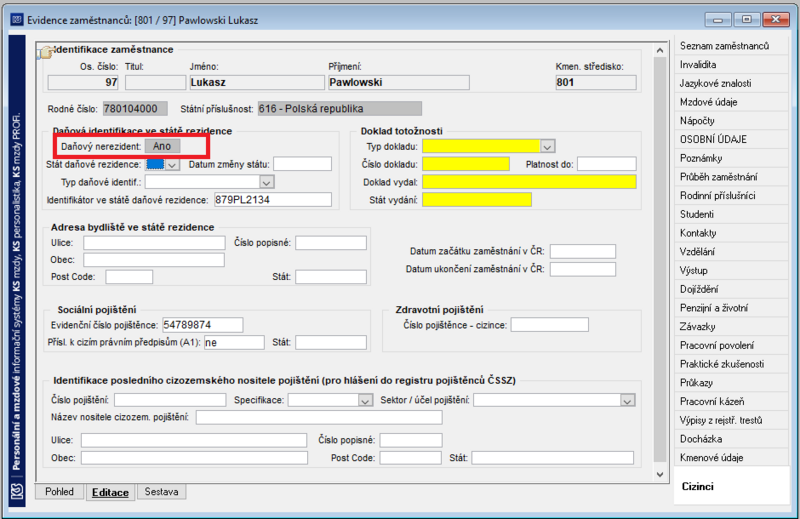Open the Sestava tab

tap(161, 491)
